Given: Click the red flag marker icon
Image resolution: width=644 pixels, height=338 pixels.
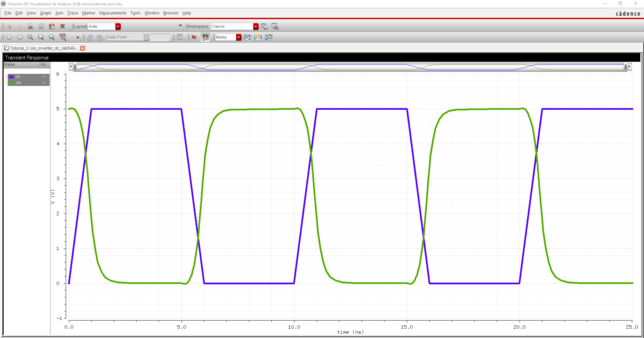Looking at the screenshot, I should click(x=194, y=37).
